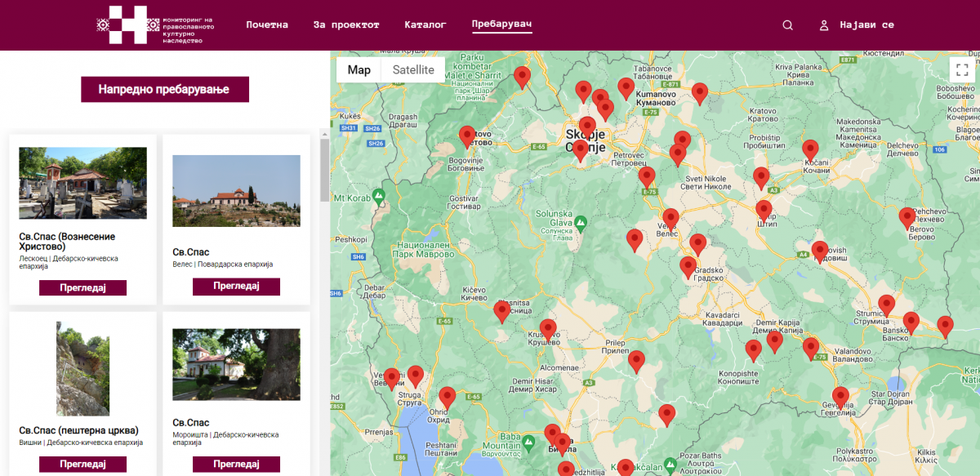Click the map pin at Berovo

907,216
